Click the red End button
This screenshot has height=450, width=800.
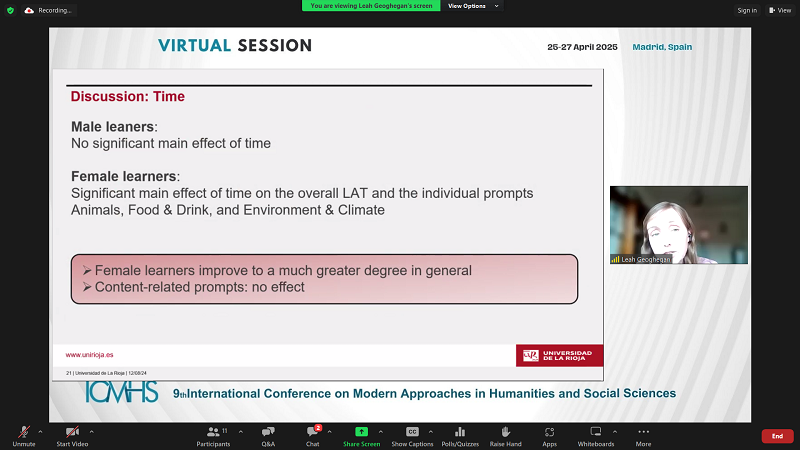pos(777,436)
